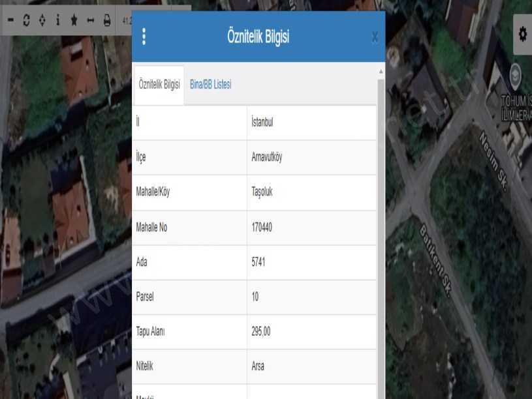Open map settings gear icon
This screenshot has height=399, width=532.
tap(523, 34)
